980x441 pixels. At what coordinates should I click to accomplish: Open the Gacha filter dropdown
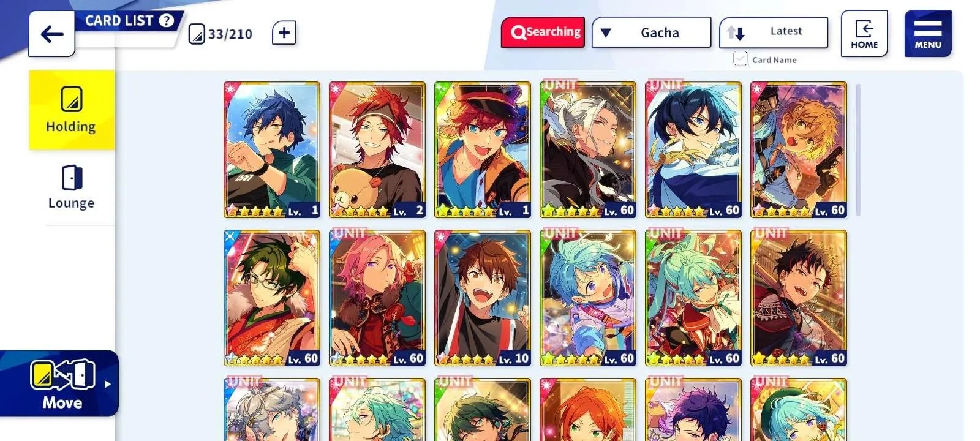(651, 32)
